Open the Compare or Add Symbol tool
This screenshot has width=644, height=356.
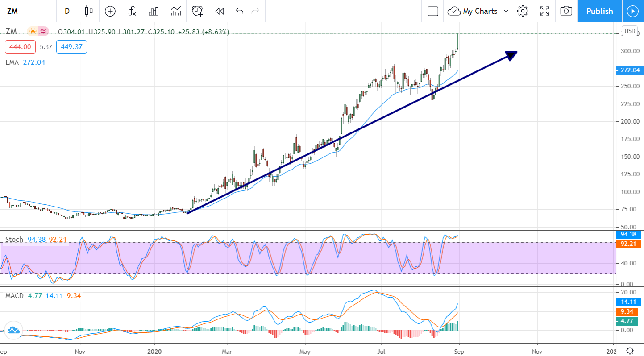point(110,11)
